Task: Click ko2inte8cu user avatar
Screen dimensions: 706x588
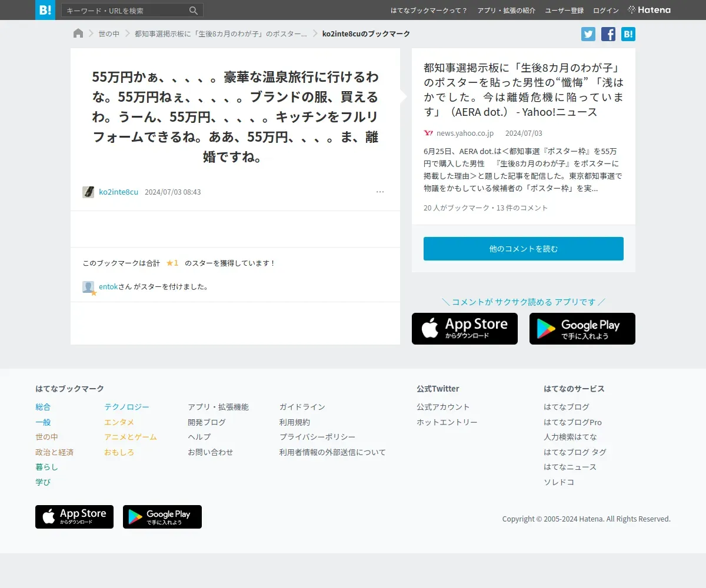Action: [x=88, y=192]
